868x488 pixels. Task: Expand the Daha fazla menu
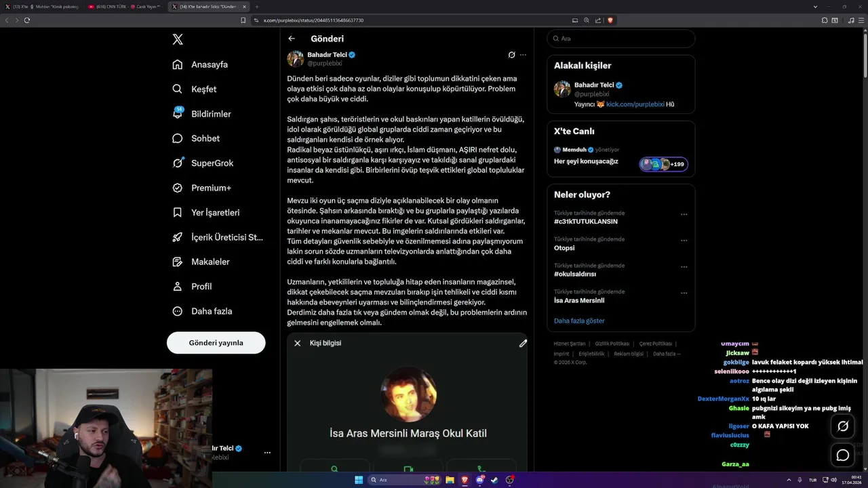202,311
